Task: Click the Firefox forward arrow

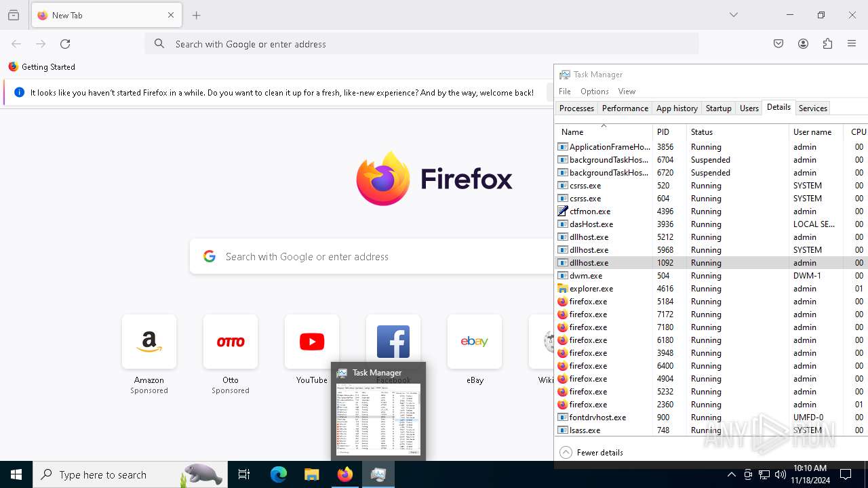Action: point(41,43)
